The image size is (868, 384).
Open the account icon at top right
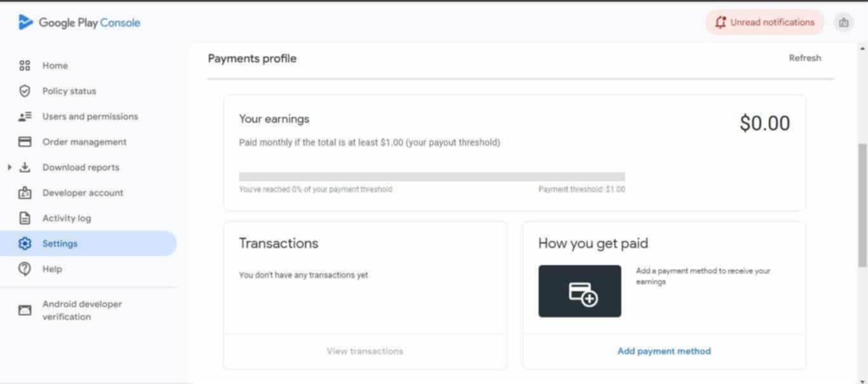[843, 23]
